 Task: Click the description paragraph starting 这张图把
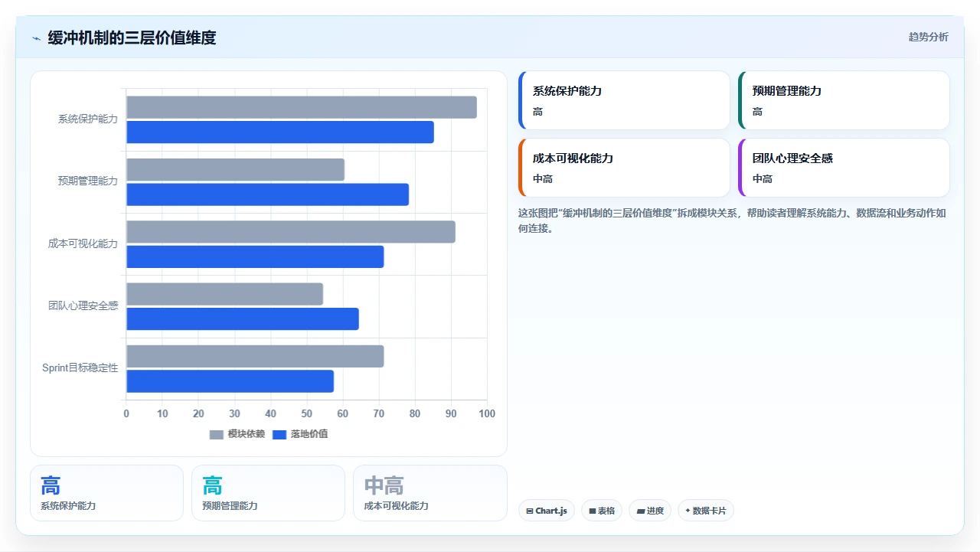coord(733,220)
